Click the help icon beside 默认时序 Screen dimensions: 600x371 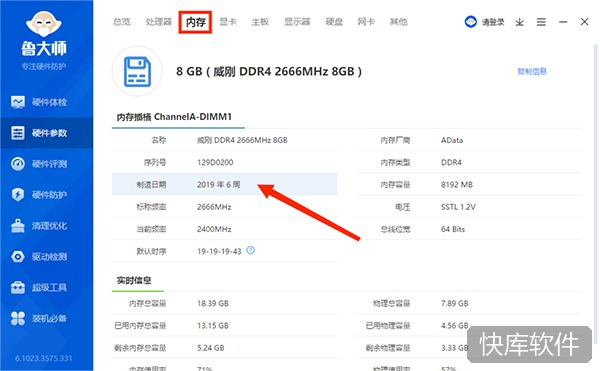click(x=251, y=251)
